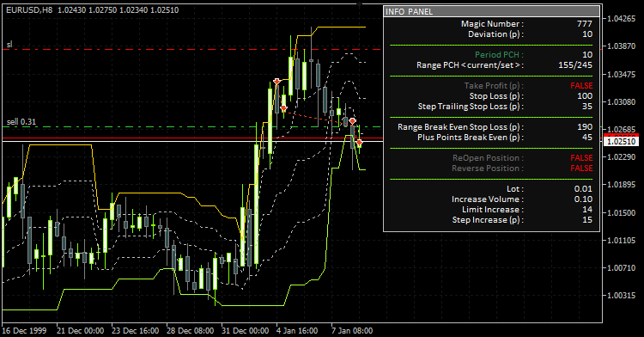This screenshot has height=337, width=644.
Task: Click the 1.03475 price axis label
Action: tap(622, 75)
